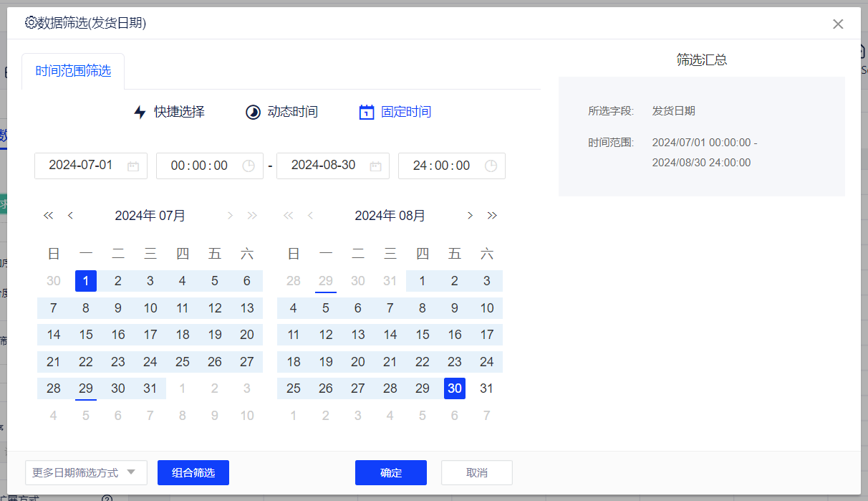Viewport: 868px width, 501px height.
Task: Open the 2024年 08月 month header picker
Action: pos(390,216)
